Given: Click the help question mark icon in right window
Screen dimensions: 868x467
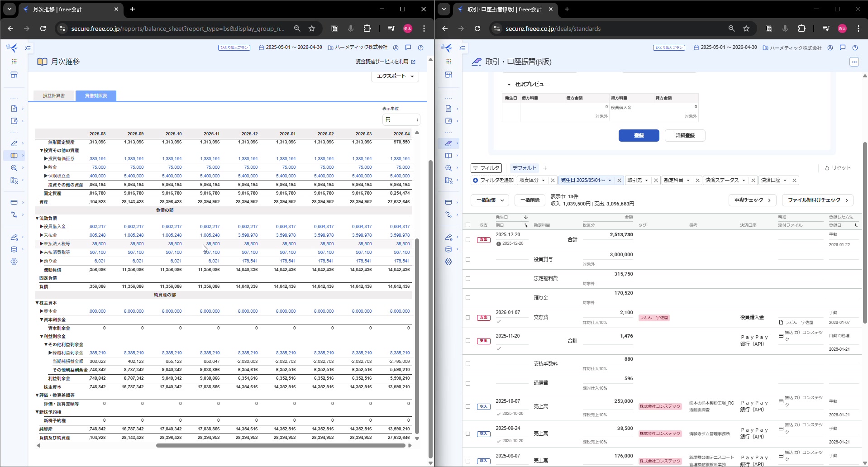Looking at the screenshot, I should tap(855, 48).
